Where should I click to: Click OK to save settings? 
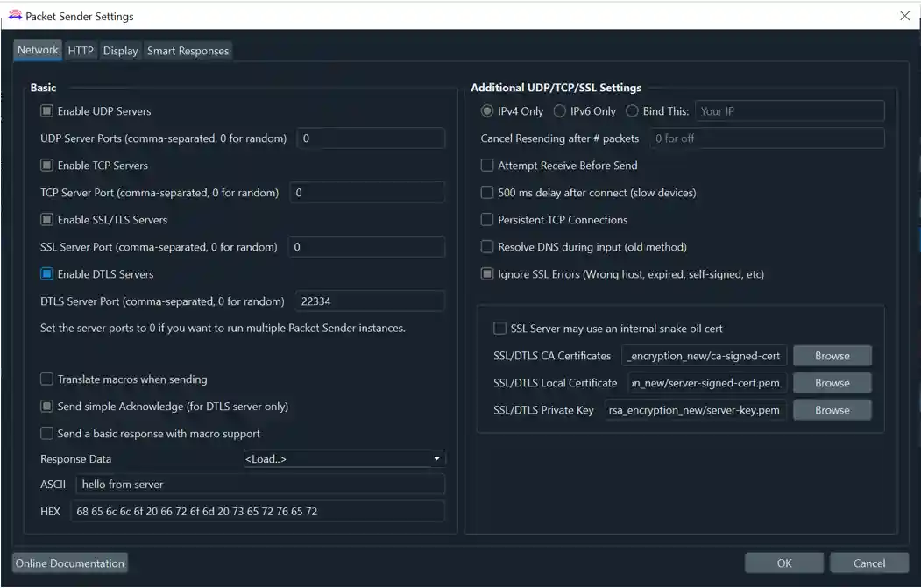783,563
